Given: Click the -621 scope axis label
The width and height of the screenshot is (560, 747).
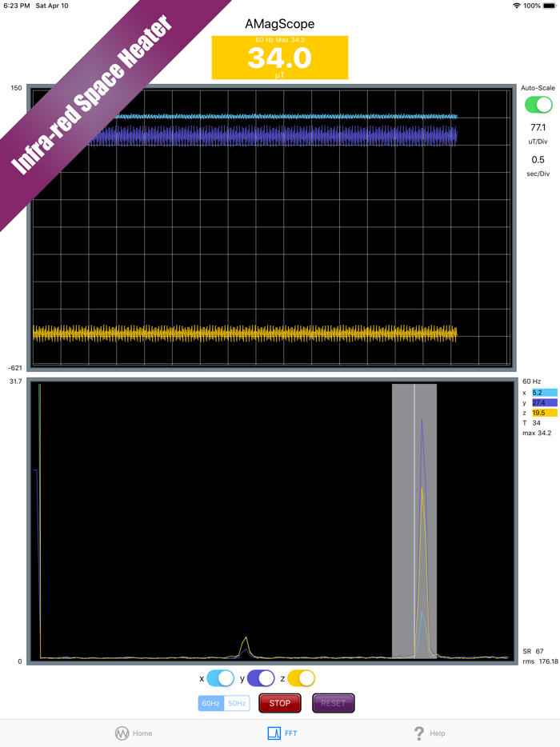Looking at the screenshot, I should tap(14, 368).
